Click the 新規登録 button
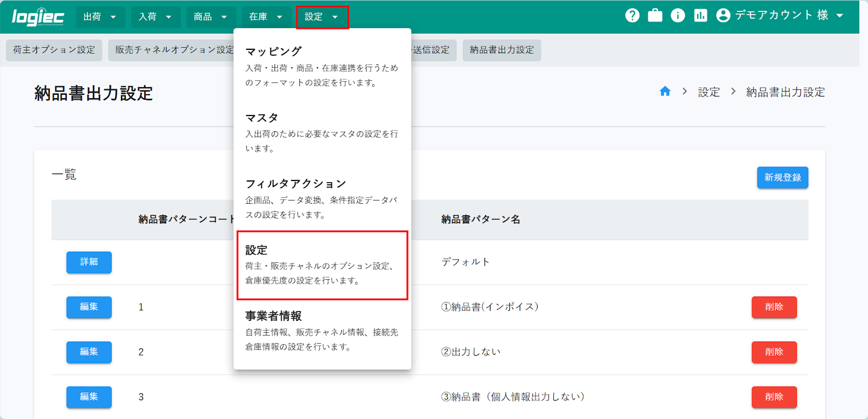868x419 pixels. (782, 178)
